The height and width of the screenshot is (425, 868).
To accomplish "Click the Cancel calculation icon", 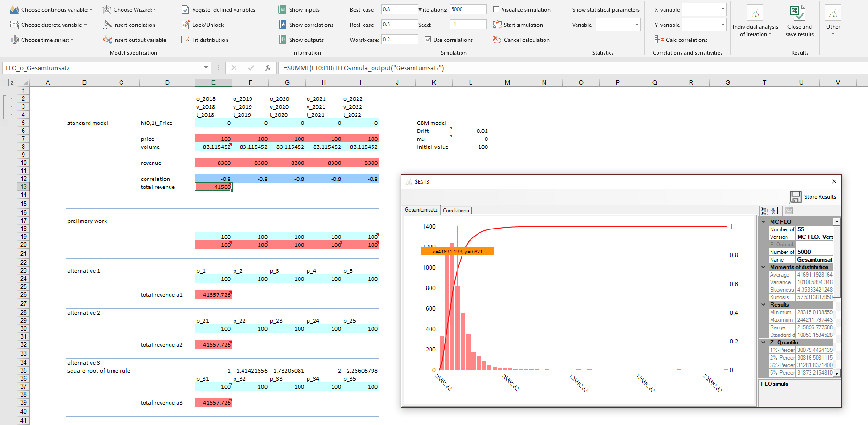I will 497,40.
